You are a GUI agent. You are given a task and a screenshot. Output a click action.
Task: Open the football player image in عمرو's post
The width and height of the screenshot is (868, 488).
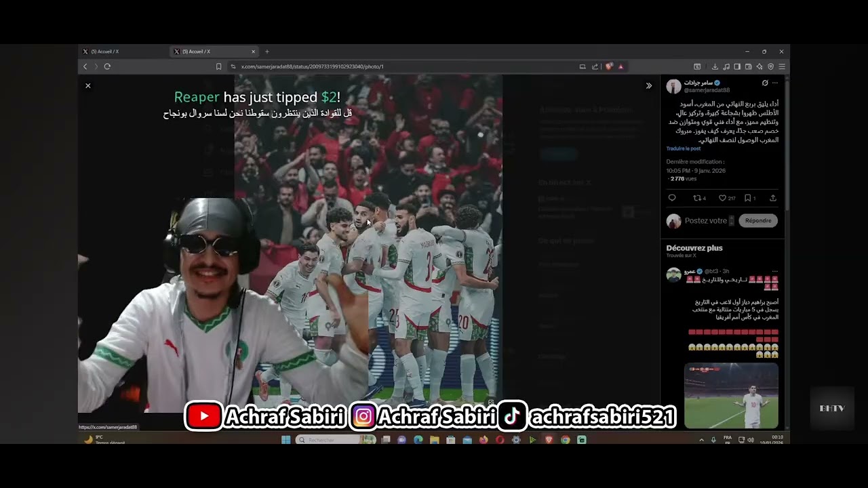pyautogui.click(x=731, y=395)
